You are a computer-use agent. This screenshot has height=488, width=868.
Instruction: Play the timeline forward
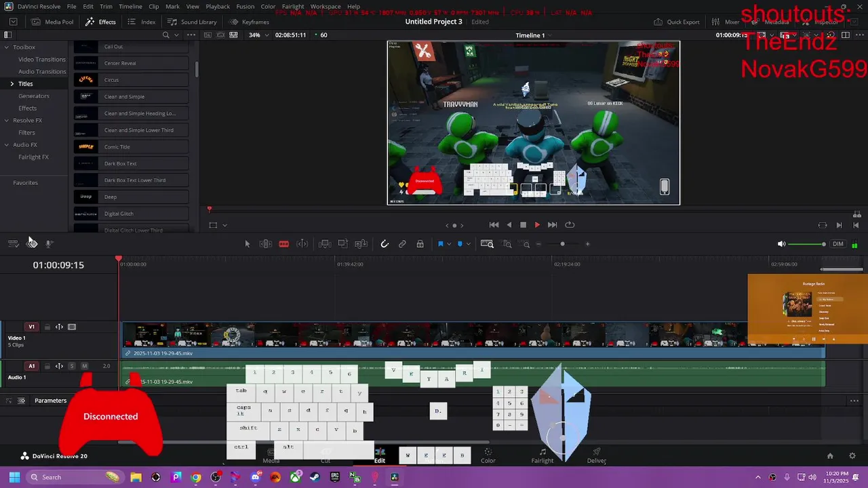[537, 225]
